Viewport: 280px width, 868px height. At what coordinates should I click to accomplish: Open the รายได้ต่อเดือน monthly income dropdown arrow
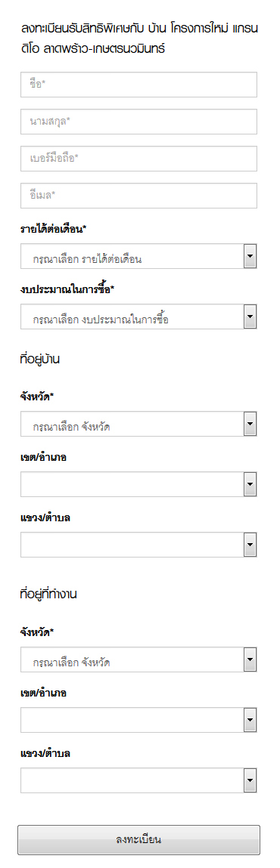click(x=250, y=256)
